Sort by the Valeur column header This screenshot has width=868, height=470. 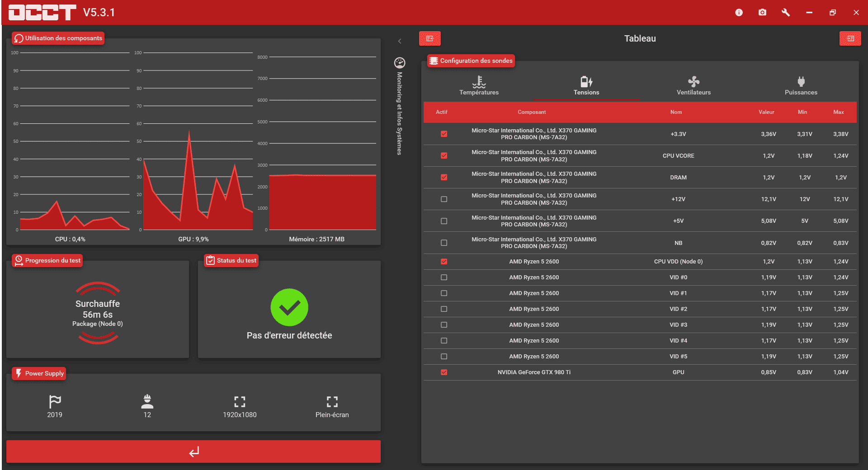tap(766, 112)
